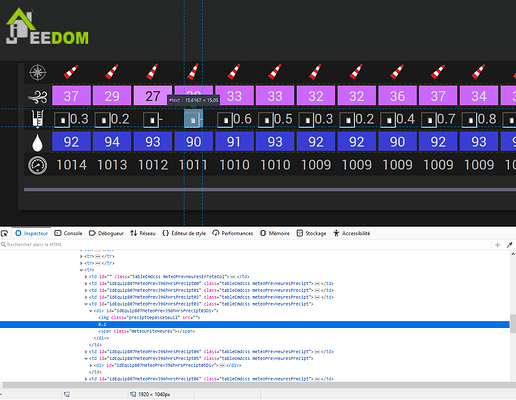
Task: Open the Réseau tab
Action: 143,233
